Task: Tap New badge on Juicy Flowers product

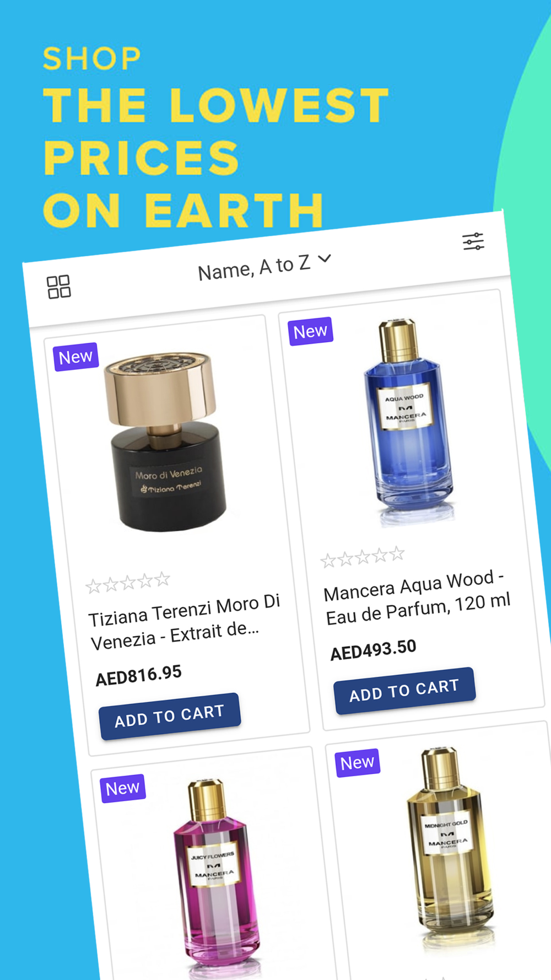Action: click(123, 788)
